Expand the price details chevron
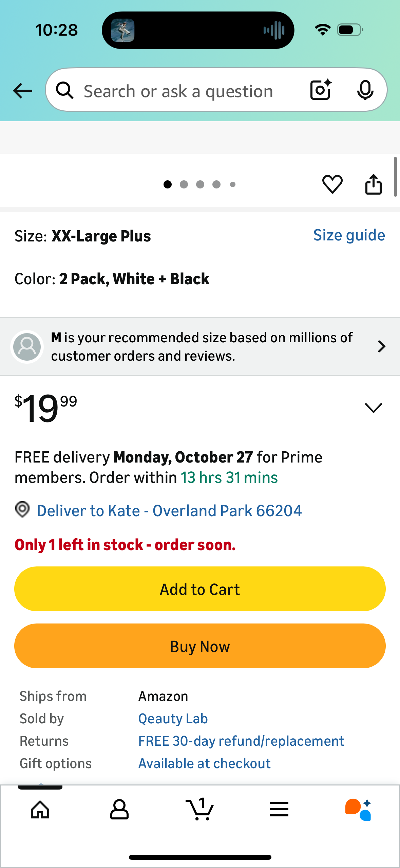This screenshot has width=400, height=868. tap(373, 408)
